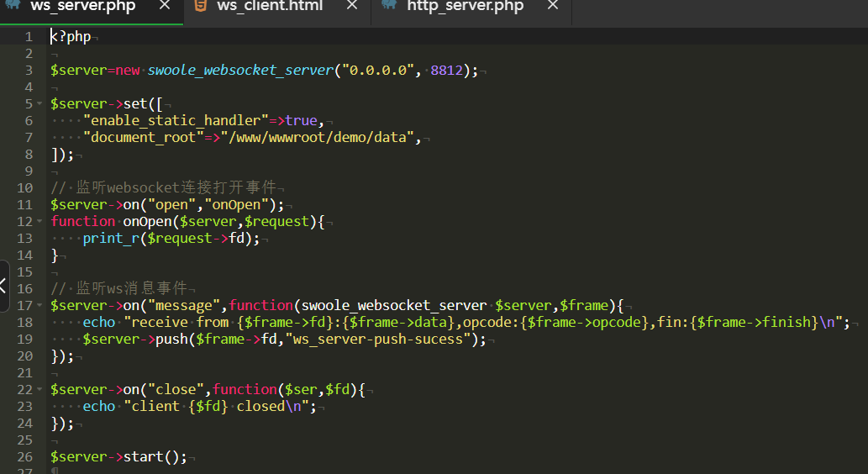Click the "0.0.0.0" host string
Image resolution: width=868 pixels, height=474 pixels.
click(x=378, y=71)
